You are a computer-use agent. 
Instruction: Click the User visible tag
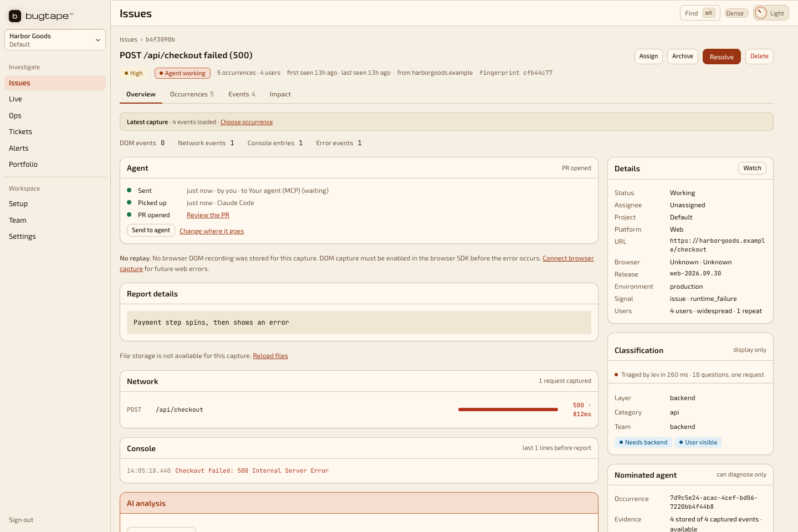click(698, 442)
